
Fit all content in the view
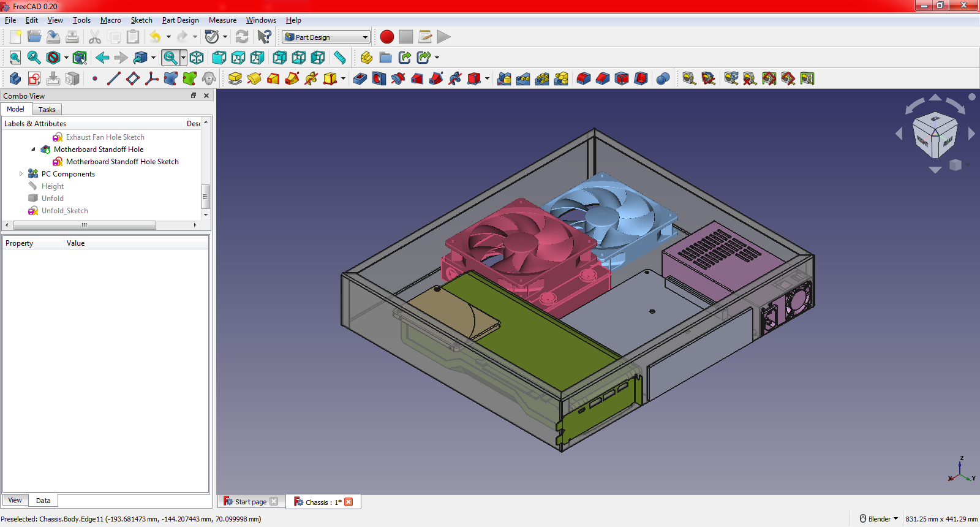[x=15, y=58]
